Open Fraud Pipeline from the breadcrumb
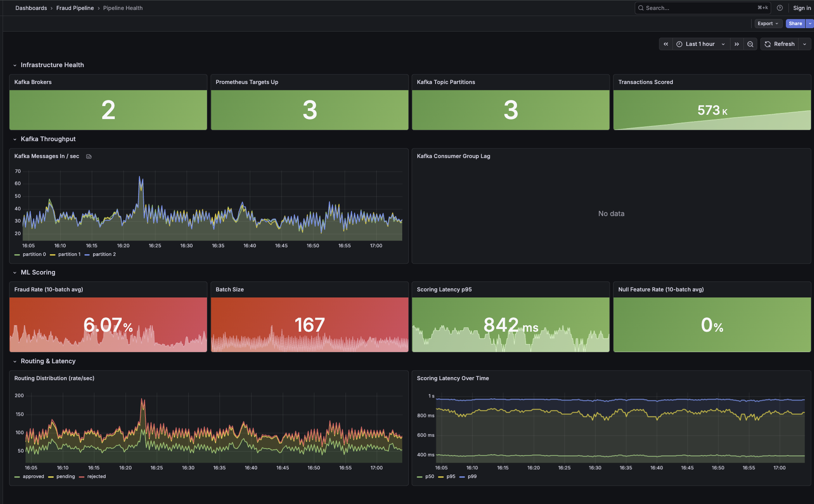The image size is (814, 504). (x=75, y=8)
